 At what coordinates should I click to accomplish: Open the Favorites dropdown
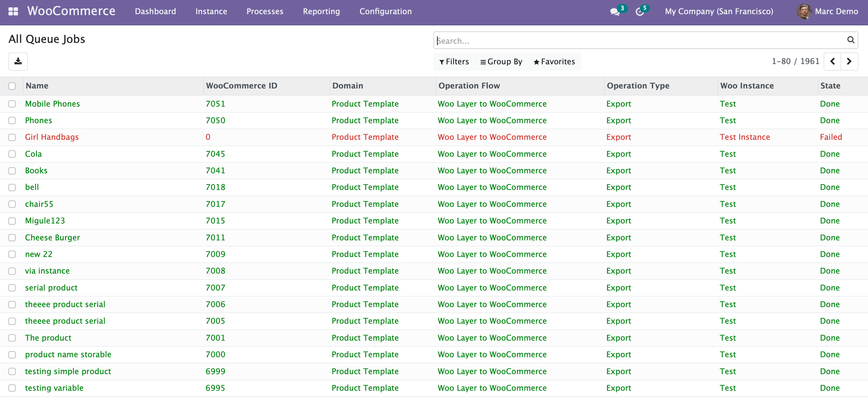[554, 62]
